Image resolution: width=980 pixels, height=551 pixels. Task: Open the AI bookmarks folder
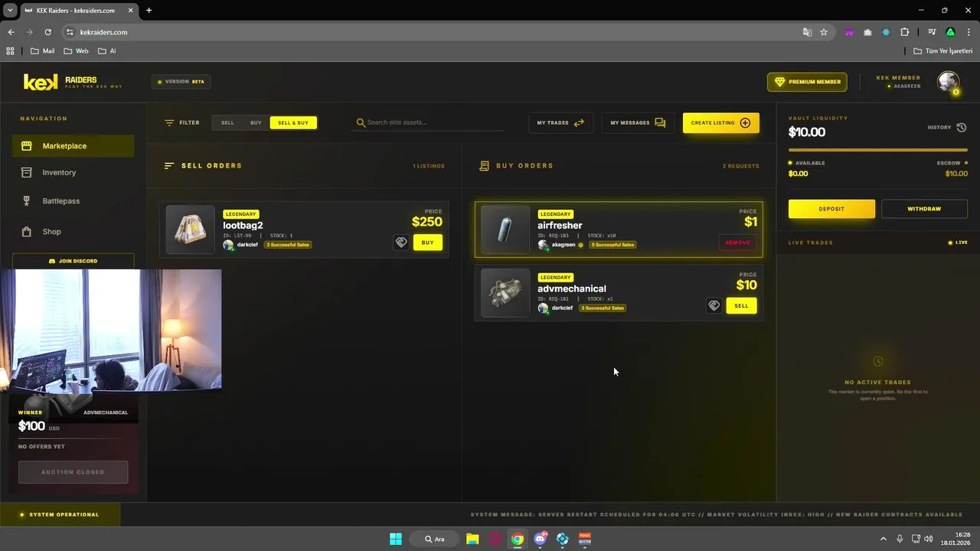(x=106, y=51)
